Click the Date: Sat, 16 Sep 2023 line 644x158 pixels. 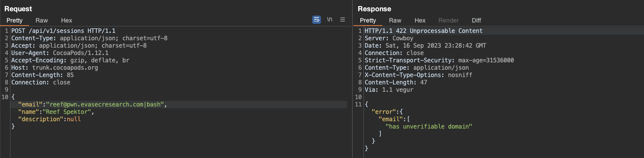pyautogui.click(x=425, y=46)
